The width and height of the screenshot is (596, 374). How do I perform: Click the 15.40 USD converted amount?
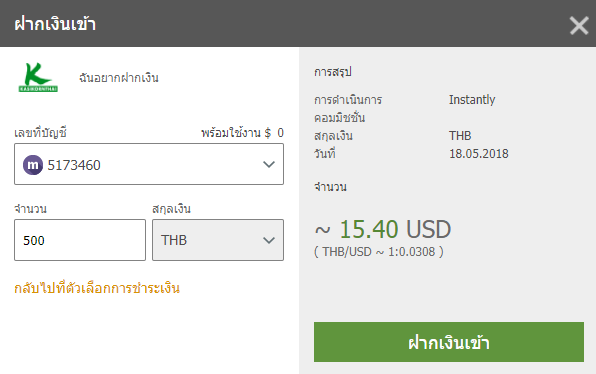coord(395,230)
